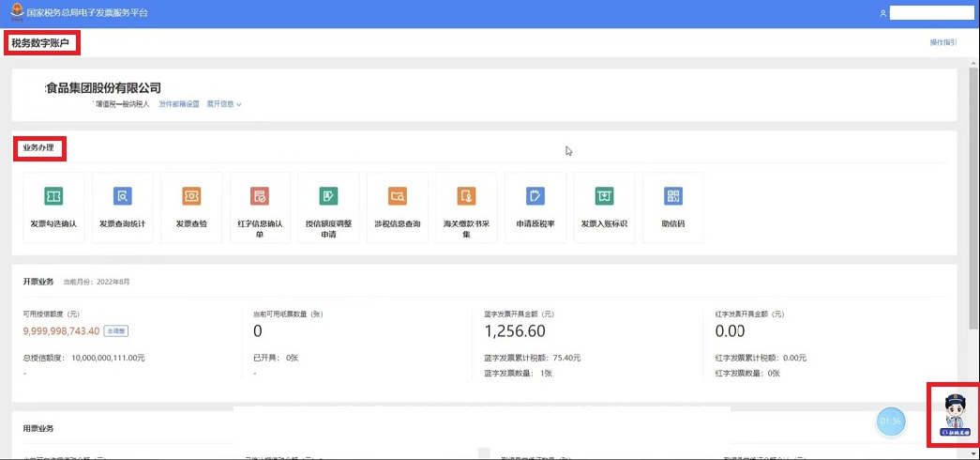Click the 发票查验 icon
The width and height of the screenshot is (980, 460).
191,196
